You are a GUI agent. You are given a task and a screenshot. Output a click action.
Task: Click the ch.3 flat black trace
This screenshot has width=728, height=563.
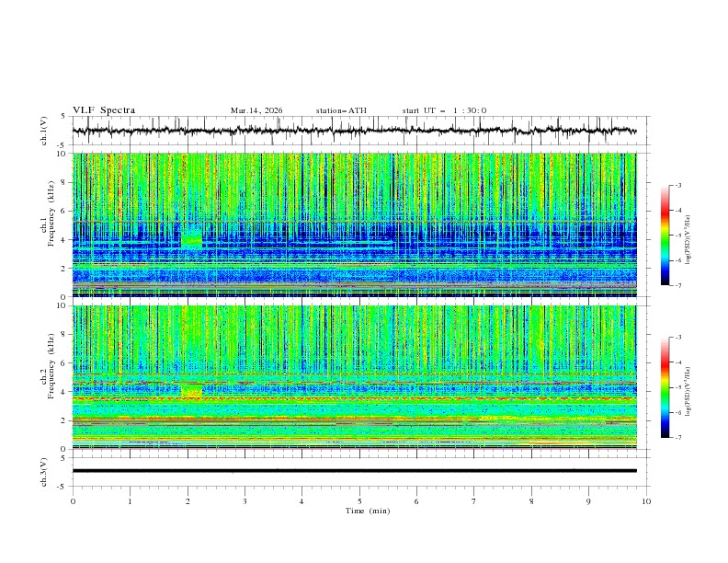click(354, 471)
